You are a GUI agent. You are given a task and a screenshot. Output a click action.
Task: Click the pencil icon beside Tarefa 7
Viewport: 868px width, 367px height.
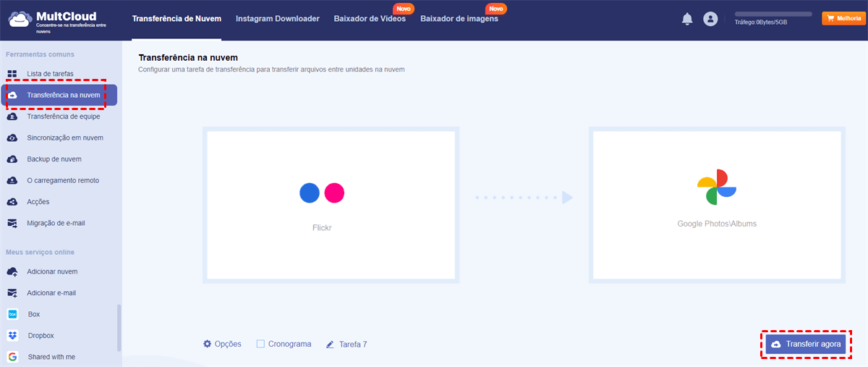click(331, 345)
